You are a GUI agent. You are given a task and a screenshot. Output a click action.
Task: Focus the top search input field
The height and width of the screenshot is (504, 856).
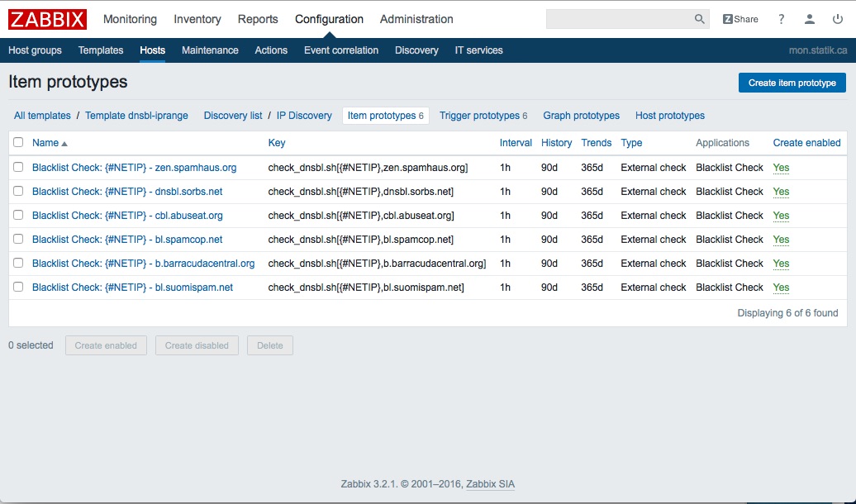click(620, 19)
